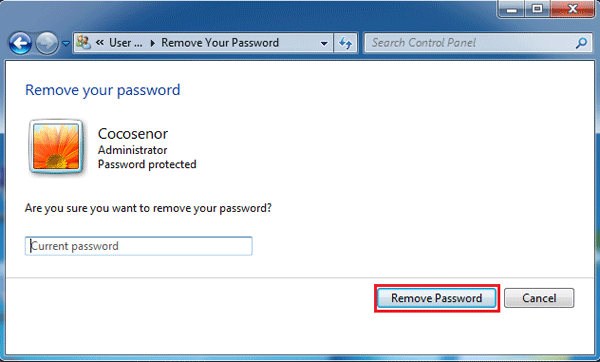Go back using the blue arrow button
Viewport: 600px width, 362px height.
point(20,43)
